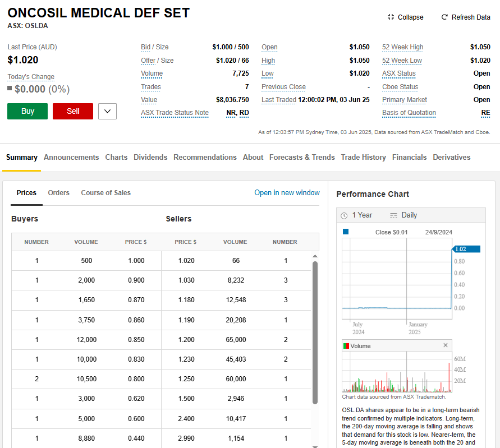Open the About tab
Screen dimensions: 500x448
coord(253,158)
